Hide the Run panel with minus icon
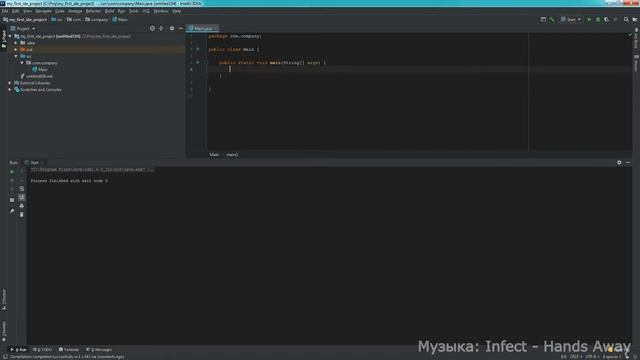Image resolution: width=640 pixels, height=360 pixels. point(628,162)
